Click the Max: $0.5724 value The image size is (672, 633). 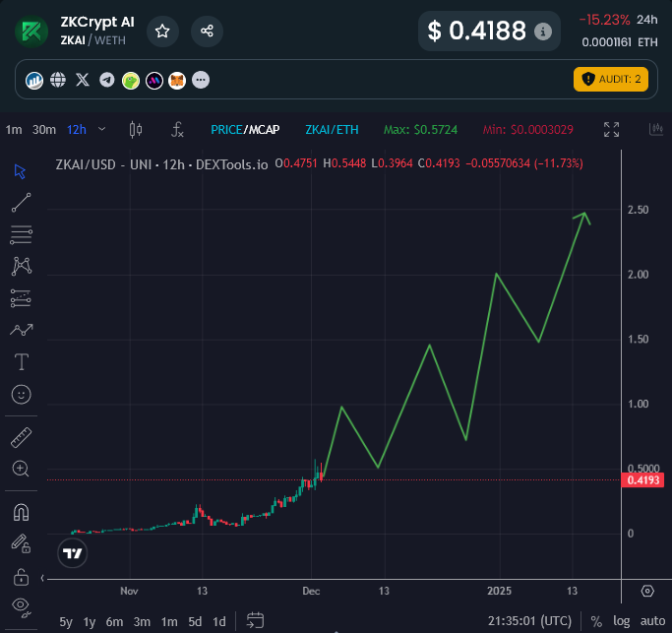click(420, 130)
